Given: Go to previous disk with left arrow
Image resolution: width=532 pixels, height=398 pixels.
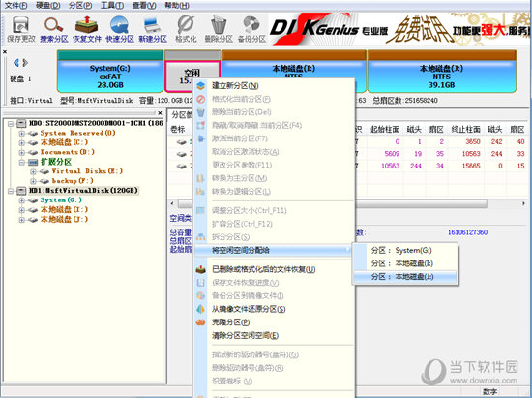Looking at the screenshot, I should click(15, 63).
